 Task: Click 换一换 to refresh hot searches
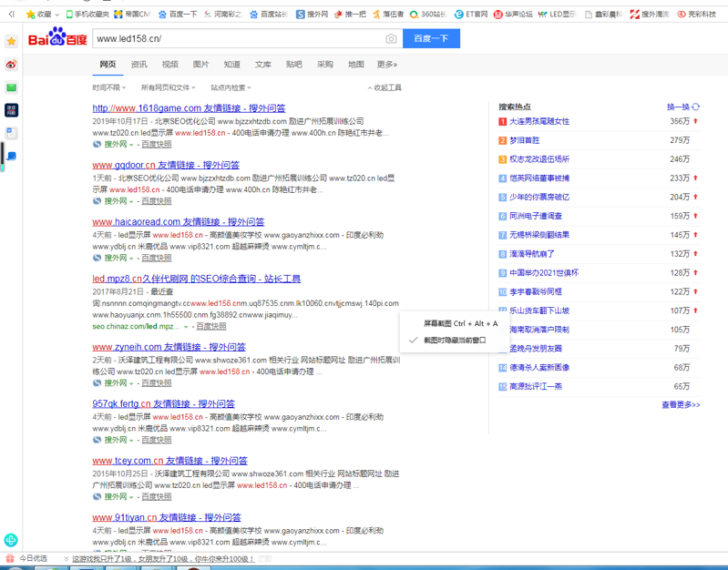click(678, 107)
